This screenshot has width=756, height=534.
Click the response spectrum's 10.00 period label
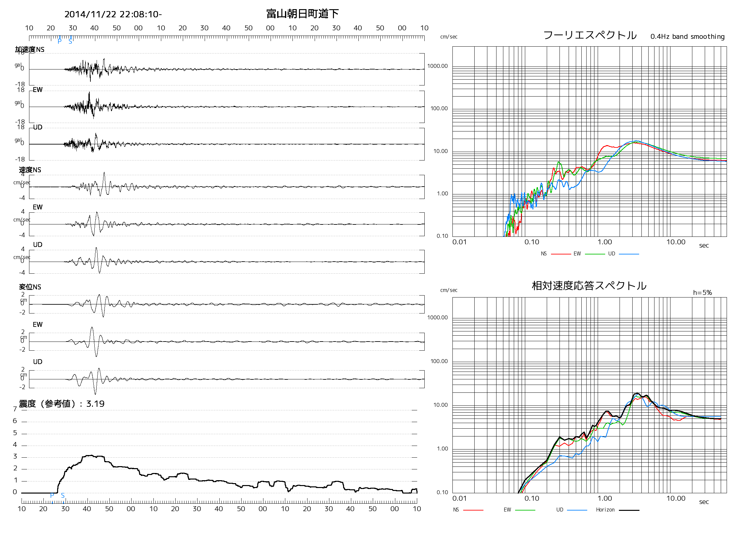[x=676, y=498]
